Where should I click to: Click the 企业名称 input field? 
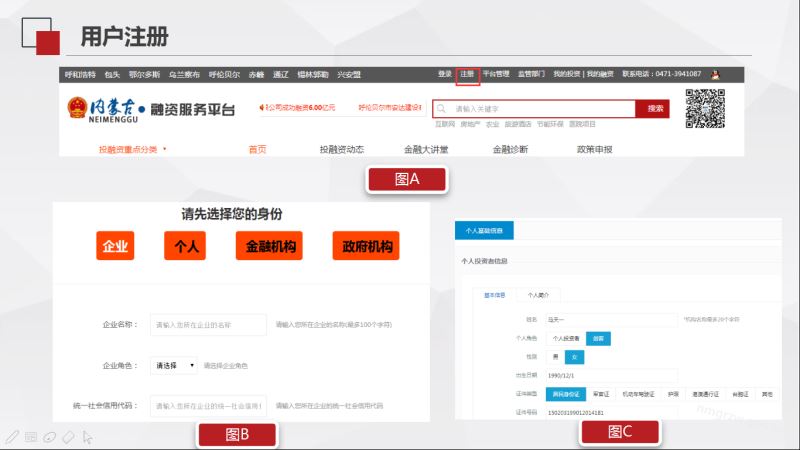(208, 325)
